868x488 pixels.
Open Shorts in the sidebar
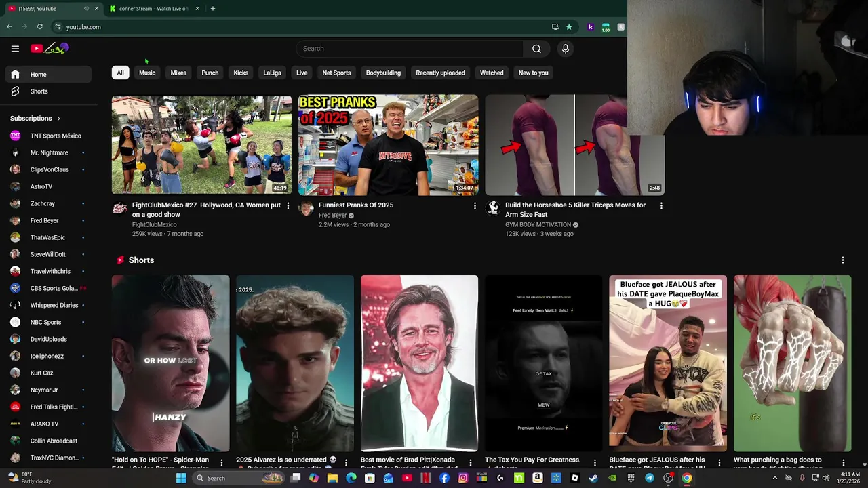47,91
